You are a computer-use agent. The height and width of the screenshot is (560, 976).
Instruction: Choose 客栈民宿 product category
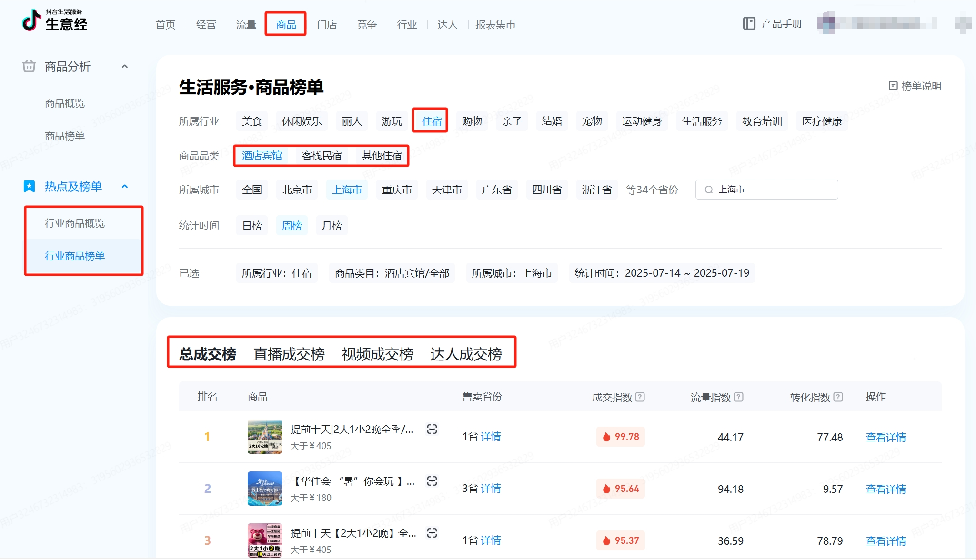click(x=322, y=156)
